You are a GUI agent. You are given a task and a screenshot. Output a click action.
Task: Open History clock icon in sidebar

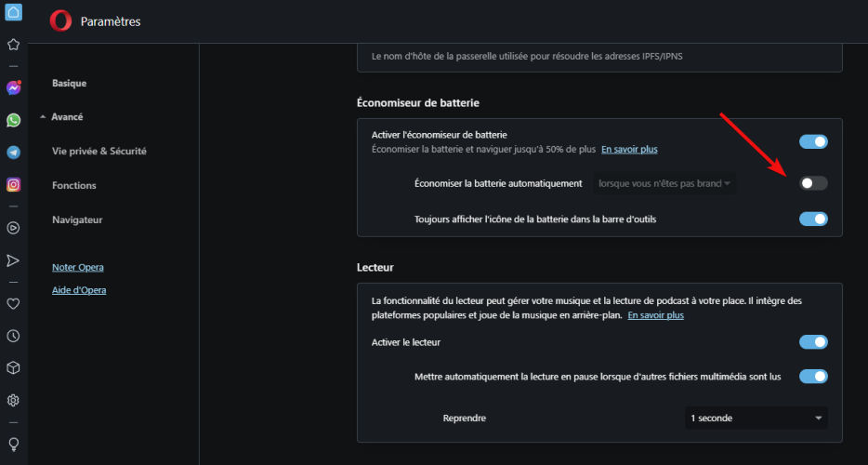tap(13, 336)
